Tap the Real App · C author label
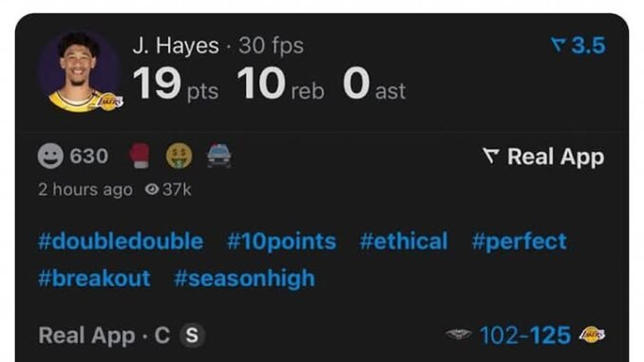 tap(104, 335)
